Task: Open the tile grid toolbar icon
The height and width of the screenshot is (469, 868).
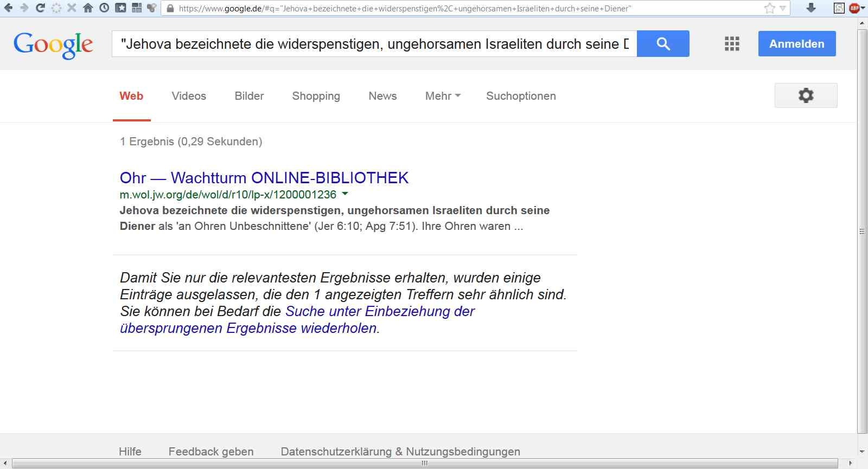Action: 137,8
